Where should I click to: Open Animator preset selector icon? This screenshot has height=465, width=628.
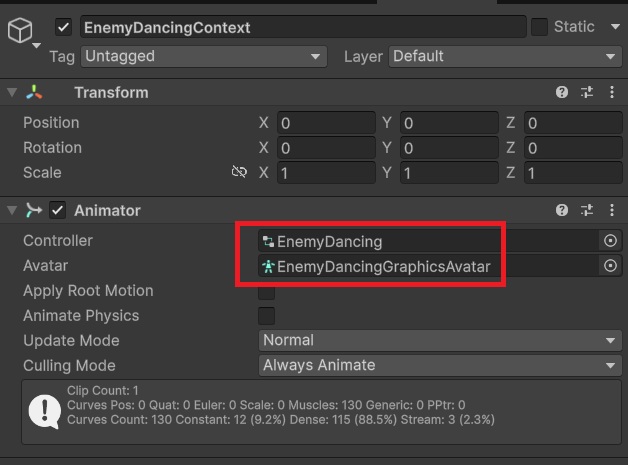click(587, 211)
